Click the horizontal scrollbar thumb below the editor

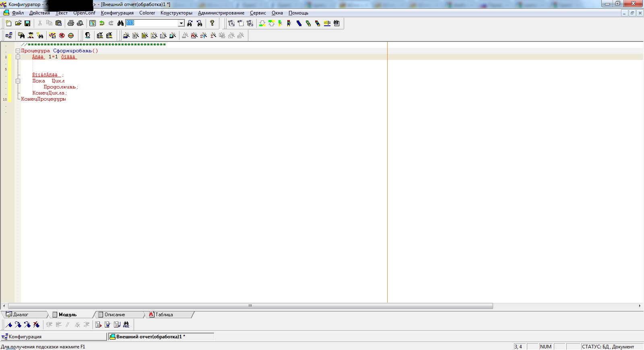coord(250,306)
